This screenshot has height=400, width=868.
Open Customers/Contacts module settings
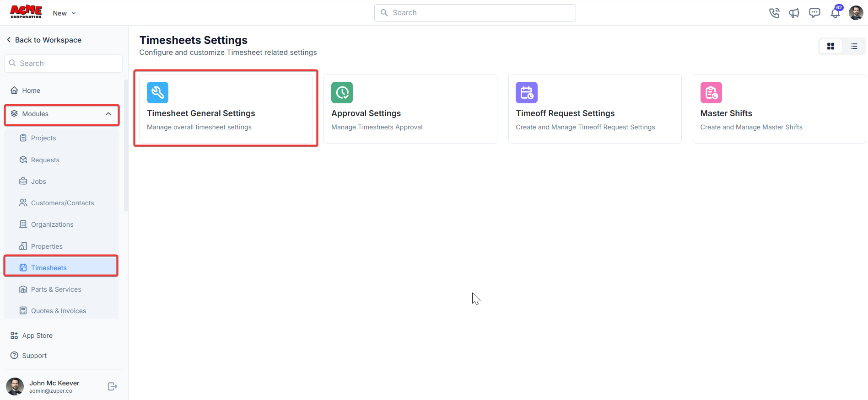[61, 203]
